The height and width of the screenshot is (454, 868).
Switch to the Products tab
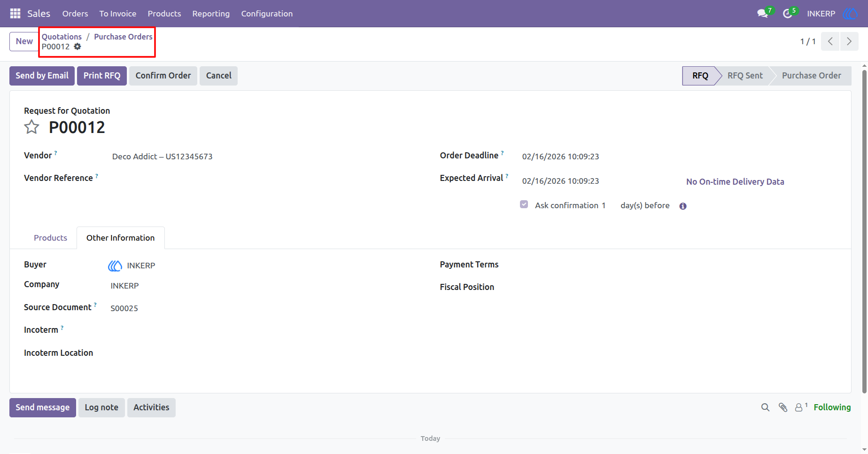tap(50, 238)
